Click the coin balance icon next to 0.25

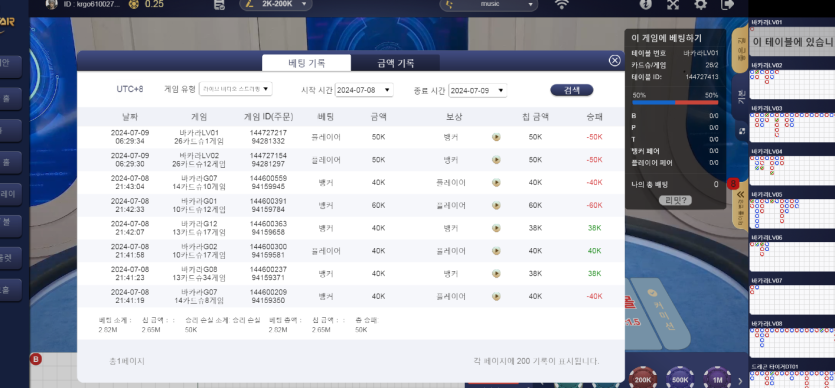coord(133,4)
